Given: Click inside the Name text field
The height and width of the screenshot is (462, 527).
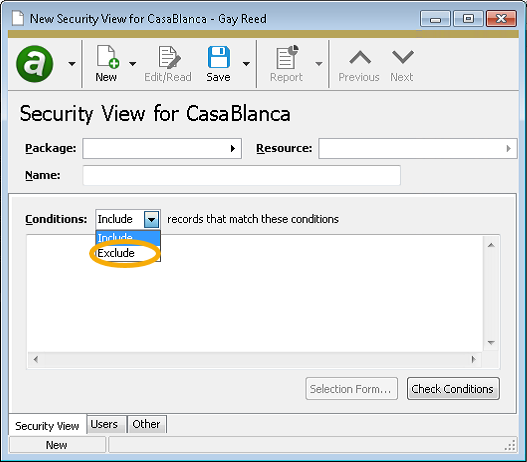Looking at the screenshot, I should coord(241,175).
